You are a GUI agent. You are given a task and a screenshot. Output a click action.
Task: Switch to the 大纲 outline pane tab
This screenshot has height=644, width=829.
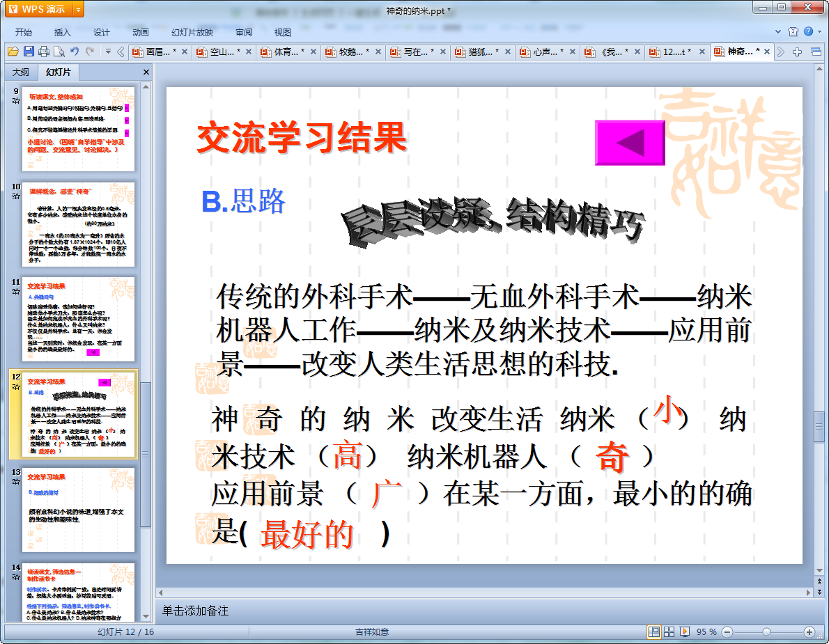pos(21,72)
